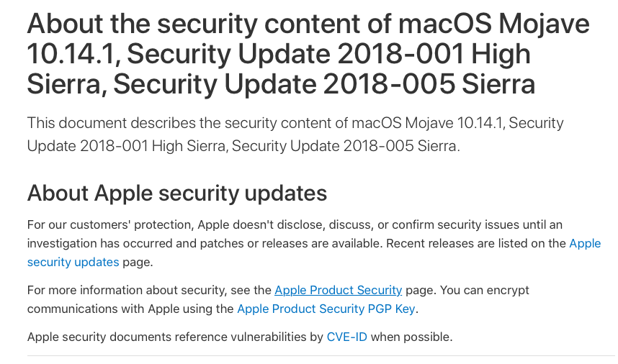The width and height of the screenshot is (618, 364).
Task: Click the words 'when possible' after CVE-ID
Action: (x=411, y=337)
